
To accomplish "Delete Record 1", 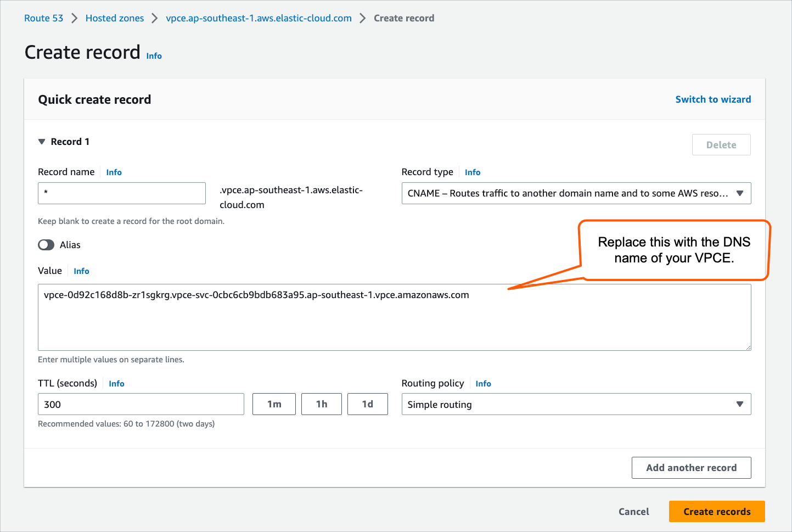I will (x=721, y=145).
